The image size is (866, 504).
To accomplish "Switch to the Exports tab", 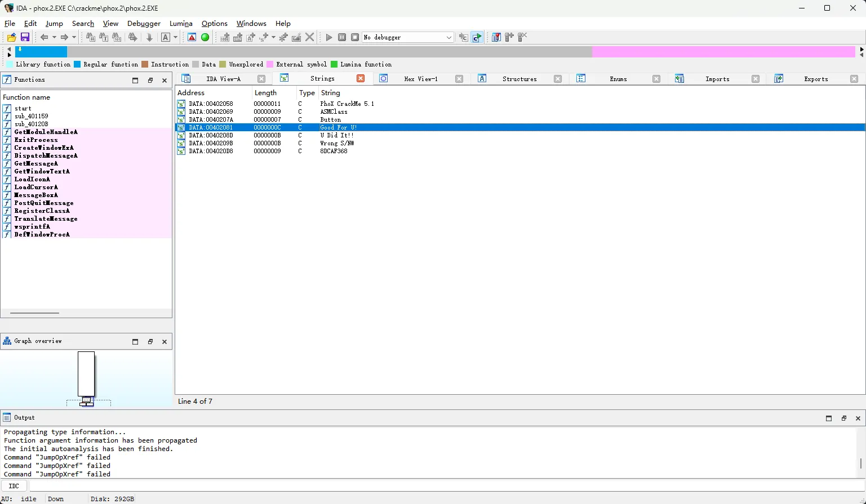I will click(x=815, y=79).
